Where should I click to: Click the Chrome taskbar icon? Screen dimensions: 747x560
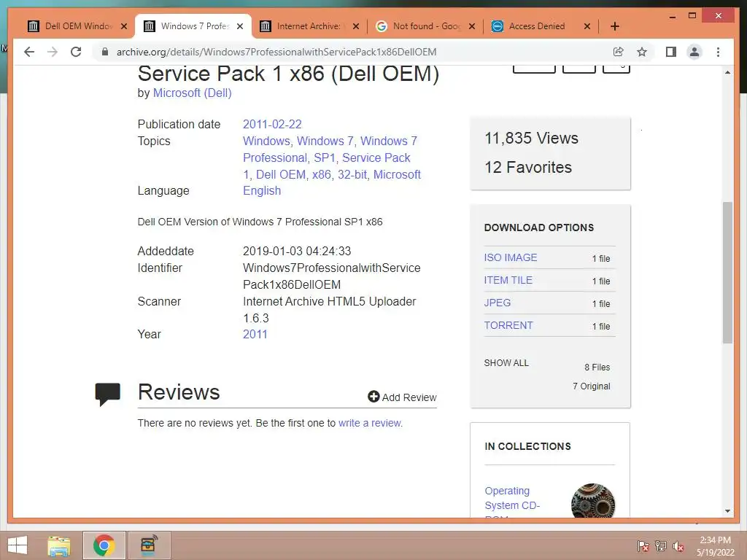(104, 545)
